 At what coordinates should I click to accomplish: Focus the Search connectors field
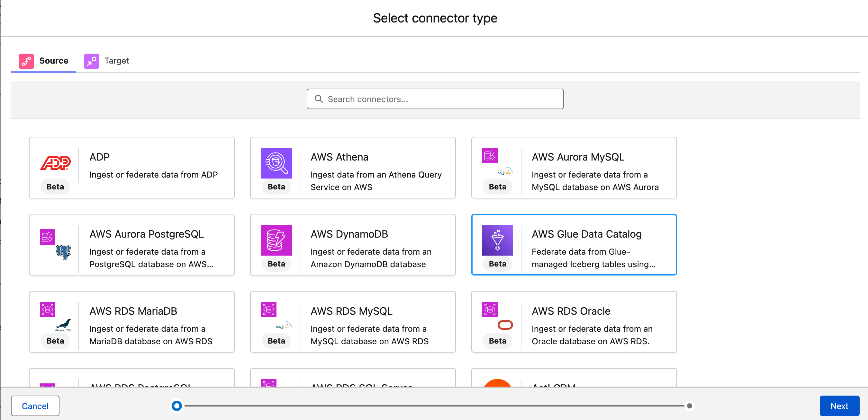click(x=435, y=99)
